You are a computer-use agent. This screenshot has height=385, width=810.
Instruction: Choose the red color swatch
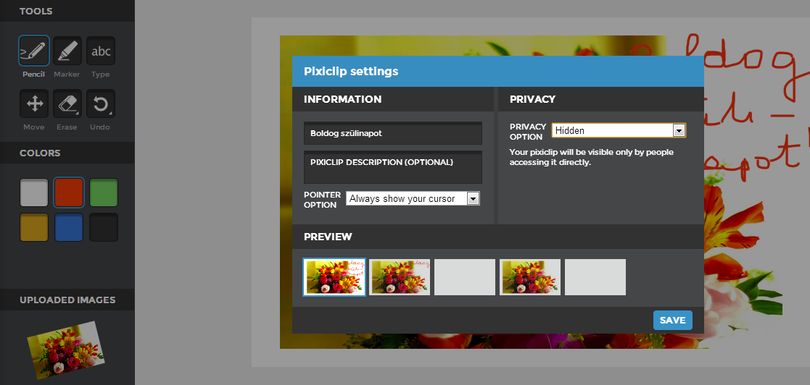coord(69,193)
